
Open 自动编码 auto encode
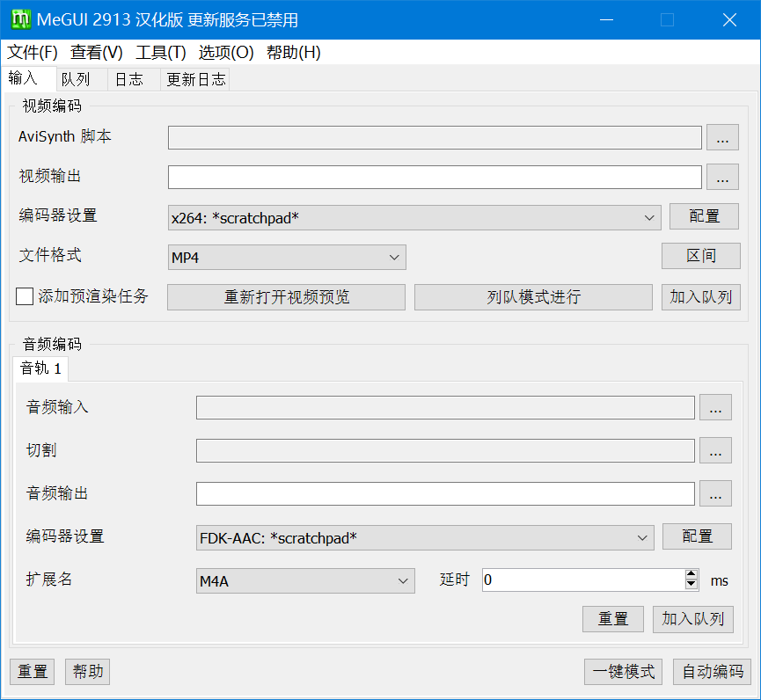(712, 672)
